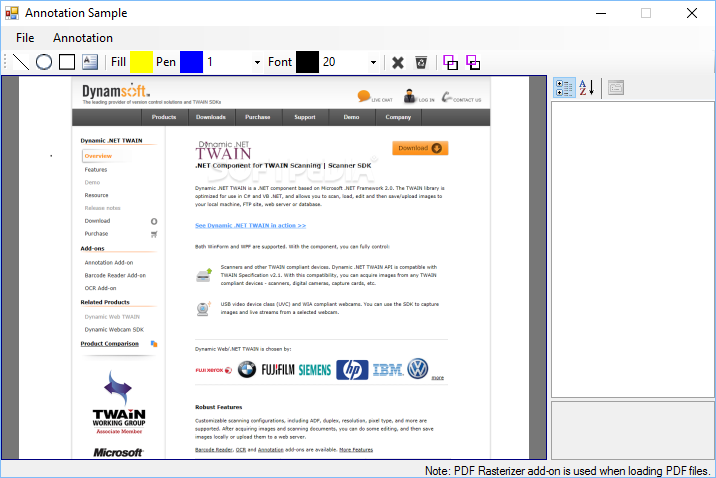The height and width of the screenshot is (478, 716).
Task: Click the bring to front icon
Action: (450, 63)
